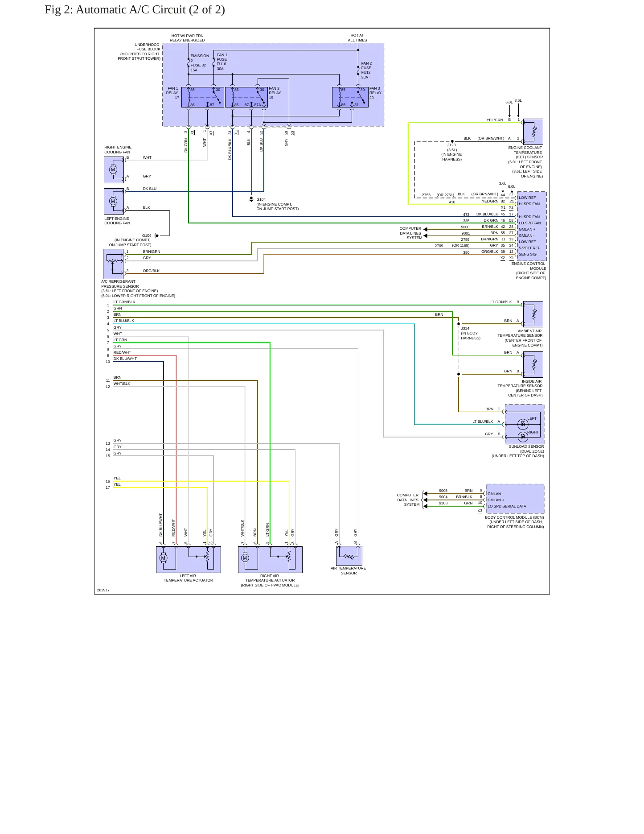This screenshot has height=834, width=644.
Task: Click the left air temperature actuator symbol
Action: pyautogui.click(x=189, y=560)
